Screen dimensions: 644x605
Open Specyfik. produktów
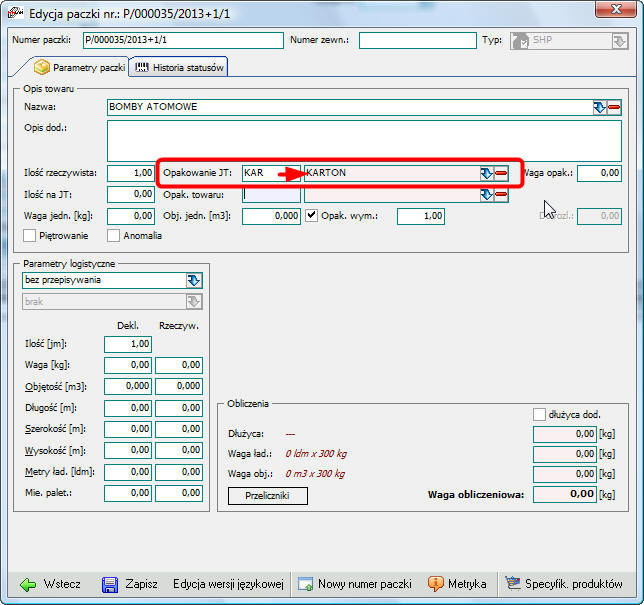(564, 584)
